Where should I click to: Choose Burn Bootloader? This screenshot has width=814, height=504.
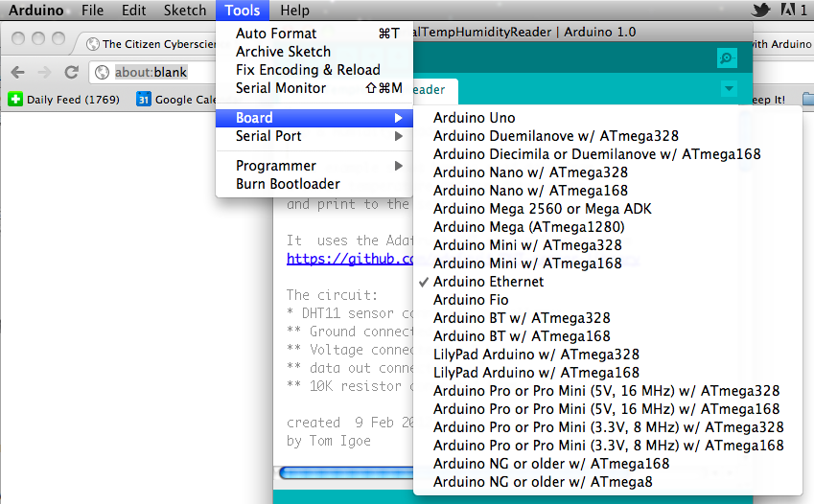click(x=314, y=184)
